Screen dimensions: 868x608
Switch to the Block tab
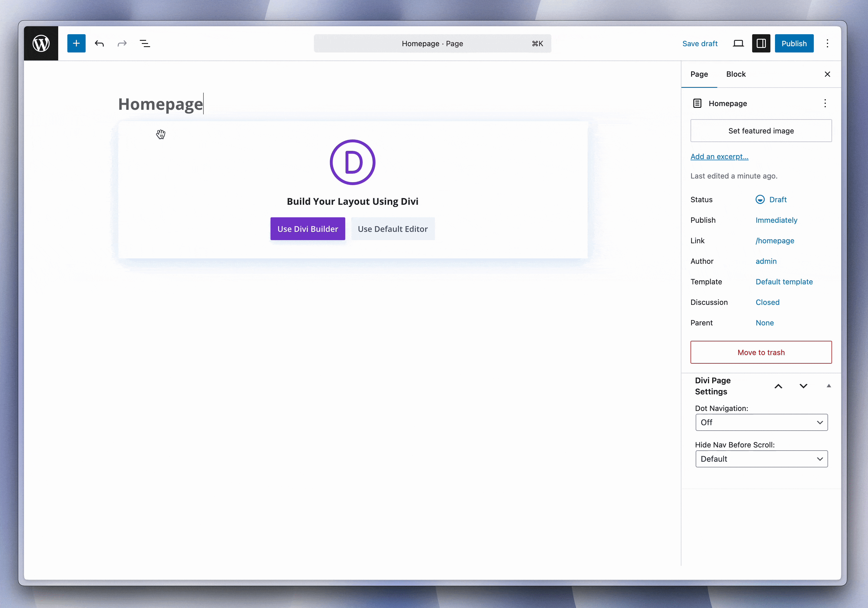pyautogui.click(x=736, y=74)
